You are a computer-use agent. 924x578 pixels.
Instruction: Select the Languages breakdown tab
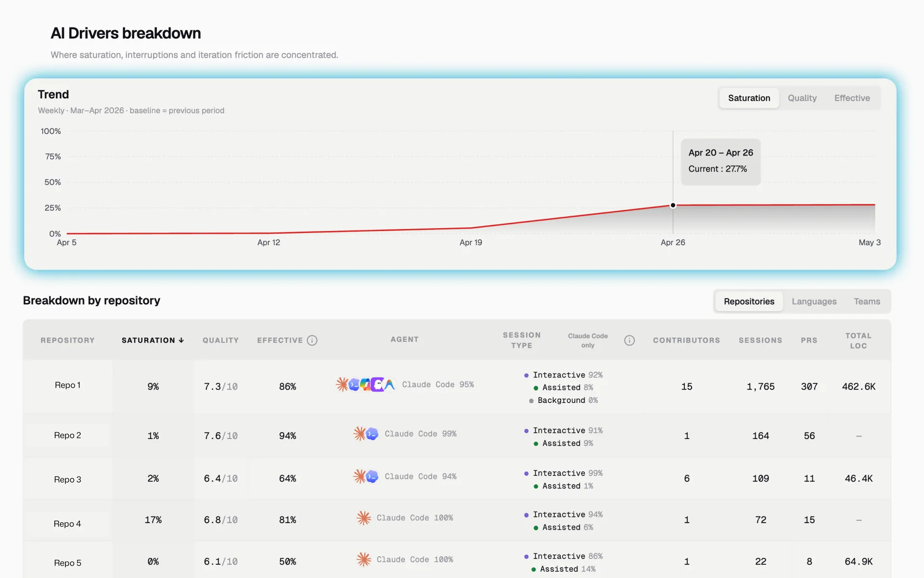[814, 301]
